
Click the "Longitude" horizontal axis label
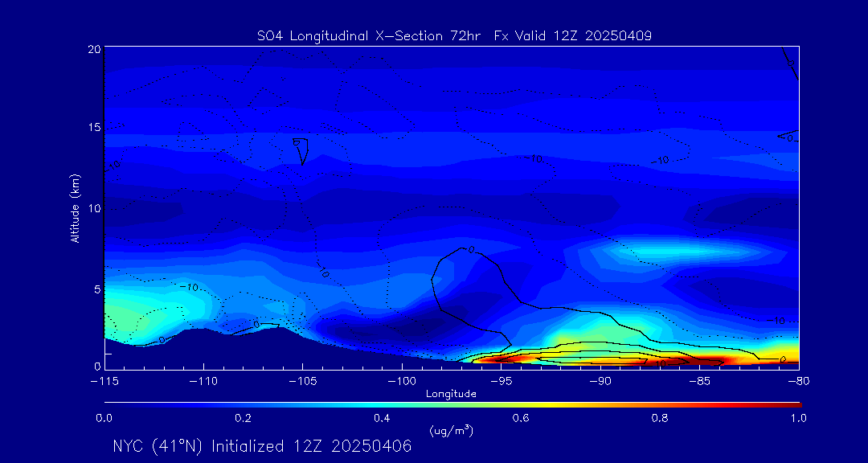coord(451,395)
